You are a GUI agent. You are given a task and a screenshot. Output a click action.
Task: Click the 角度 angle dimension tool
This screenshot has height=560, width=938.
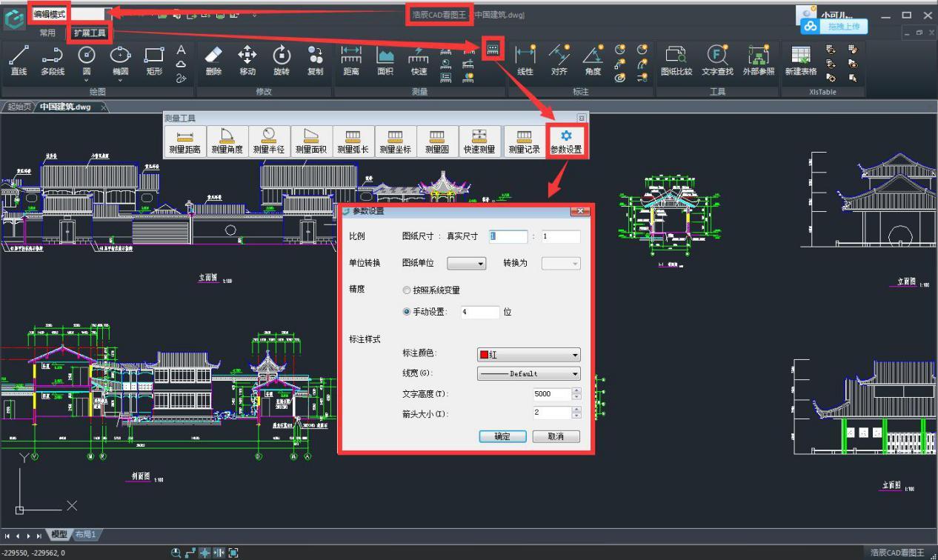(x=593, y=60)
